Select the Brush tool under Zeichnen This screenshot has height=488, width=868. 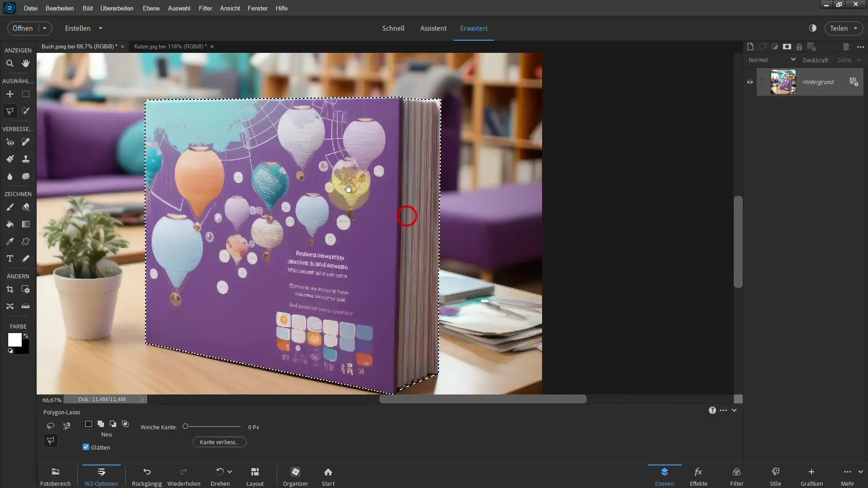(x=9, y=207)
